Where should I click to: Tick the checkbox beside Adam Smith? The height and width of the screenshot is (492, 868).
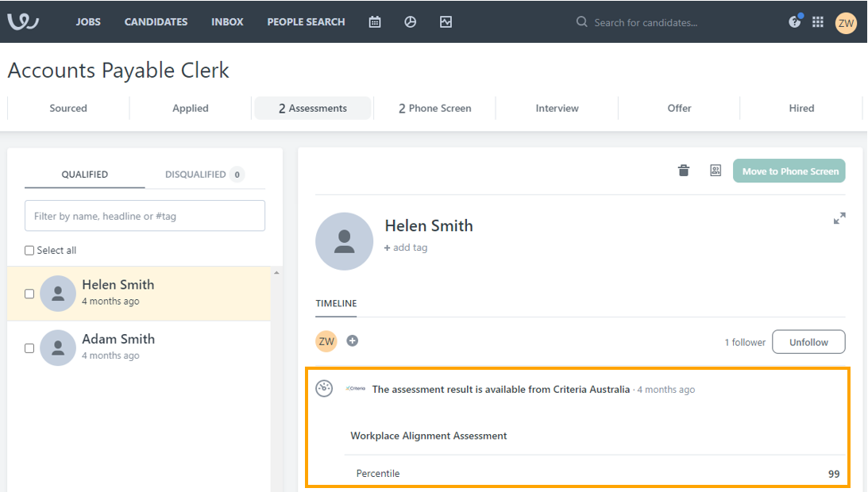[x=29, y=348]
